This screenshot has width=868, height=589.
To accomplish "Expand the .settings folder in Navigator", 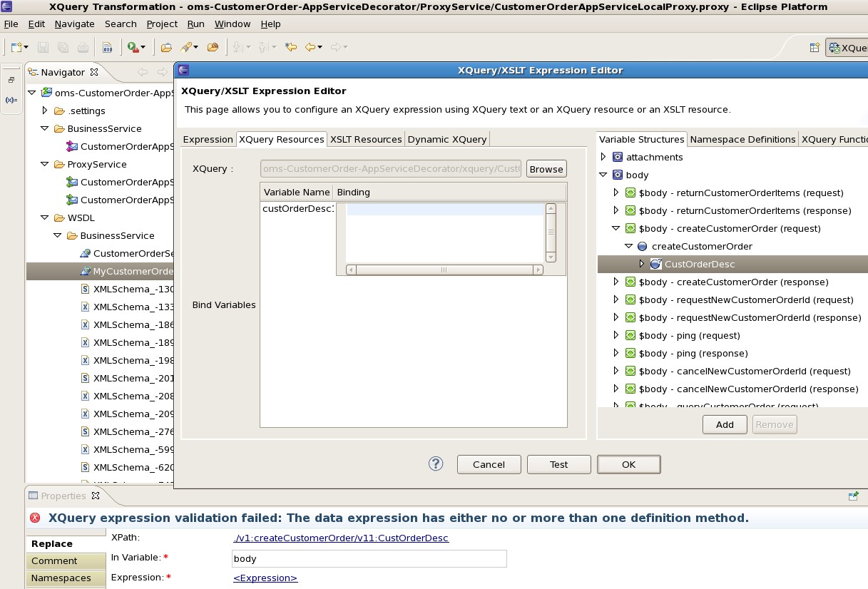I will coord(44,111).
